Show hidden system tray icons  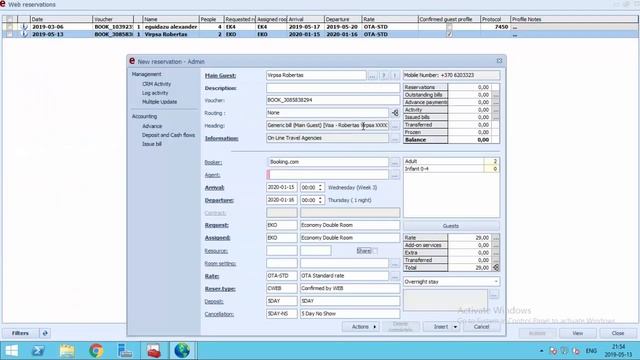(x=541, y=351)
